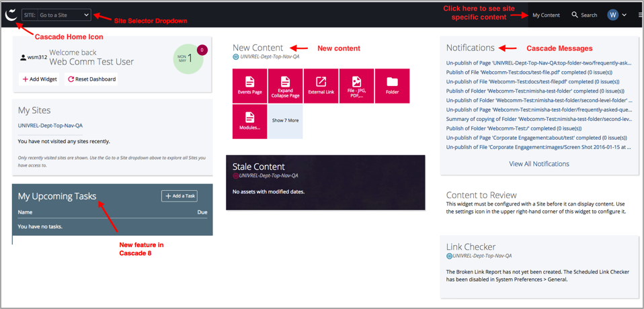Open My Content in top bar

(x=546, y=15)
